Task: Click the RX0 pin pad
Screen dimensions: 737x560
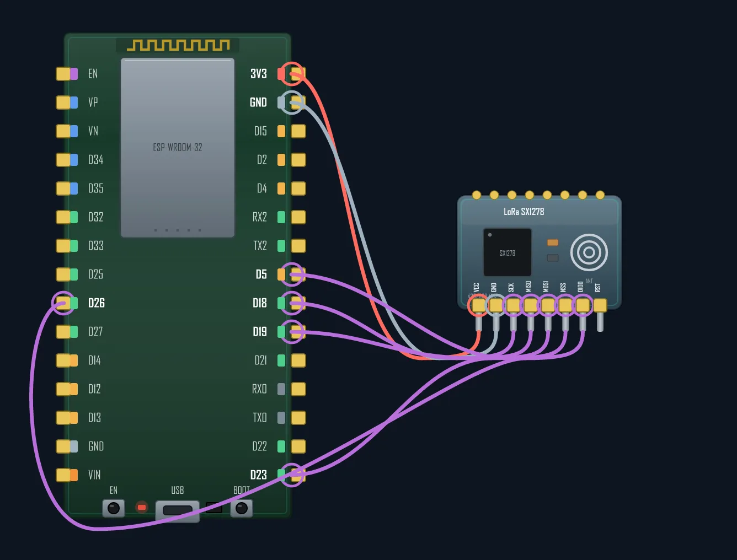Action: coord(298,389)
